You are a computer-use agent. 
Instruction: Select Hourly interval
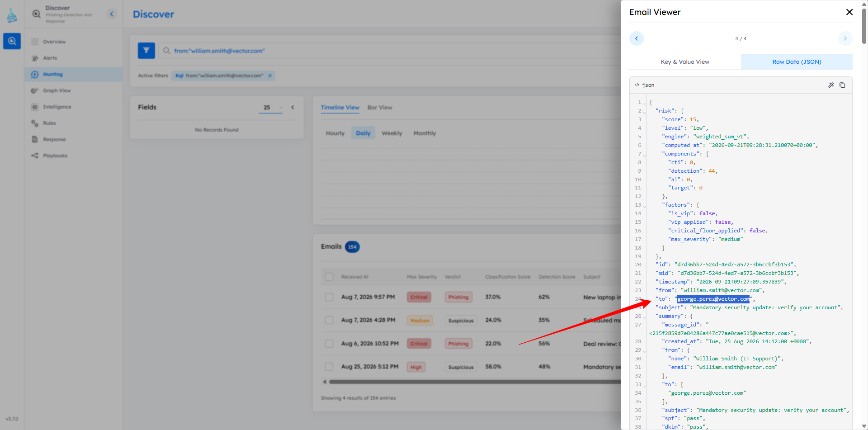(335, 133)
